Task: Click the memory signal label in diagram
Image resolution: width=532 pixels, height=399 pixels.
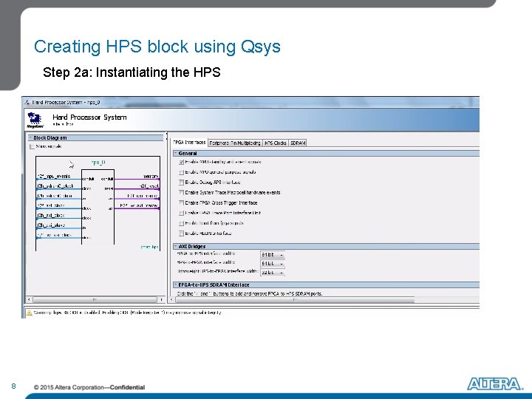Action: click(151, 177)
